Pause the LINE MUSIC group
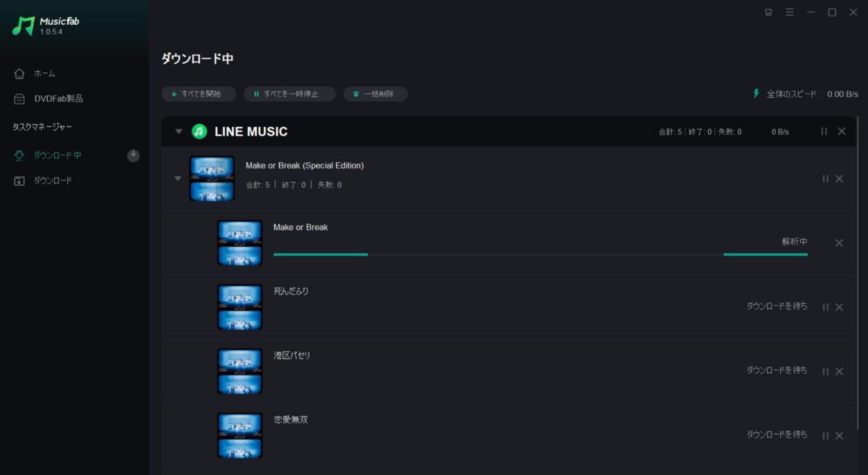Viewport: 868px width, 475px height. 824,131
